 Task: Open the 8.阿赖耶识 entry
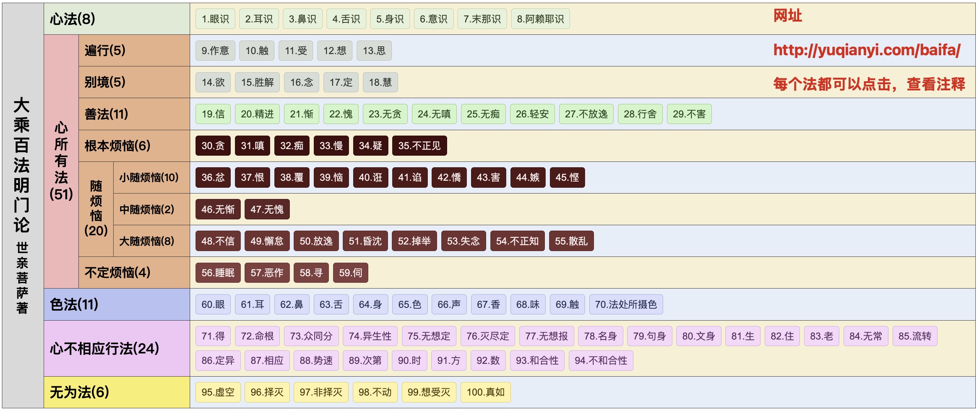[x=540, y=19]
